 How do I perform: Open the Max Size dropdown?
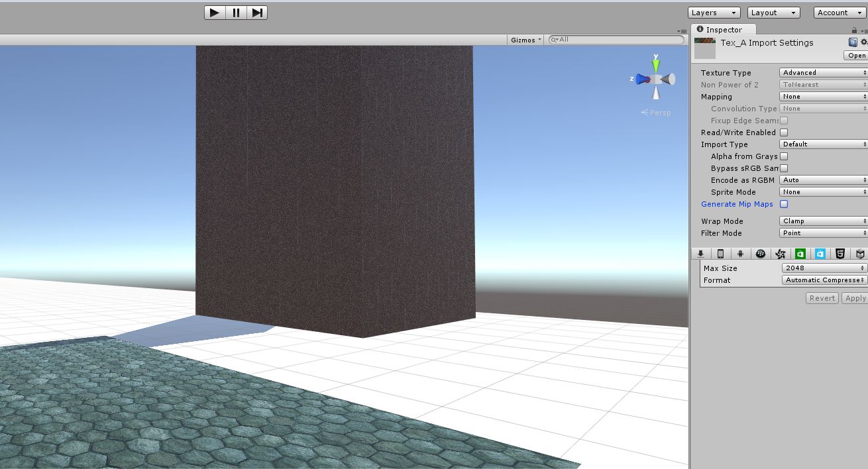point(822,268)
